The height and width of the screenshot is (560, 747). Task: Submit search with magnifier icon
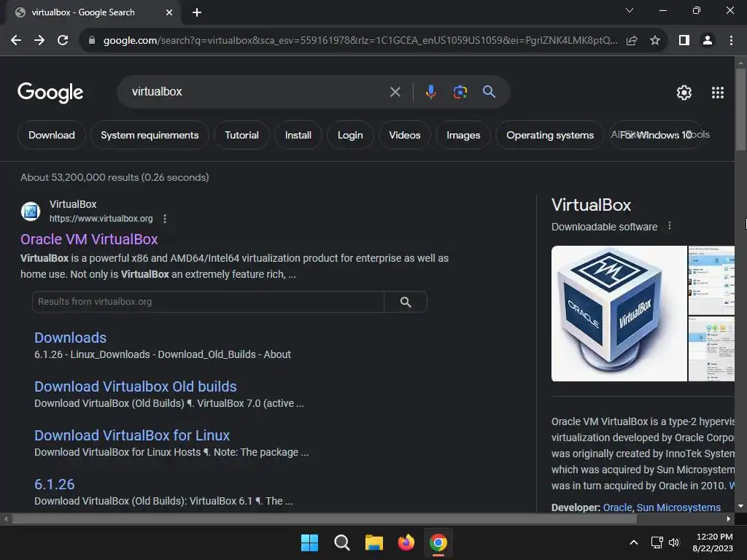click(x=489, y=91)
